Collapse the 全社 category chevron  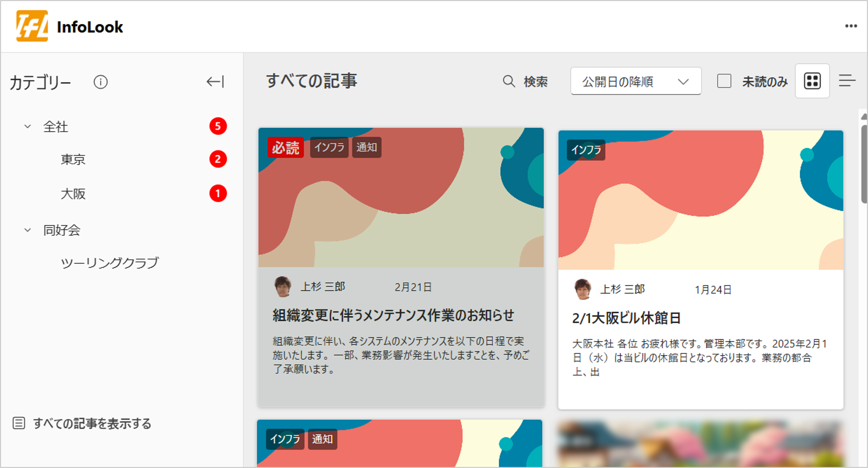coord(28,127)
